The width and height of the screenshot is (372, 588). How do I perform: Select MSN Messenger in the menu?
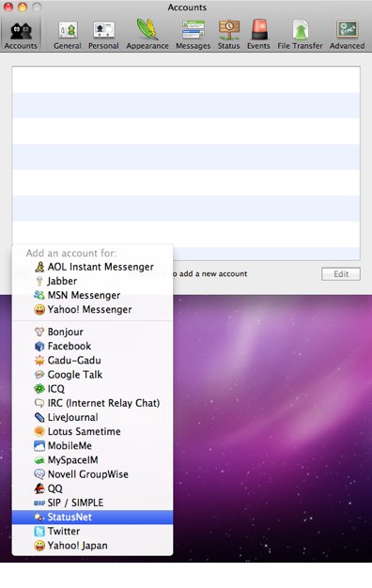92,296
